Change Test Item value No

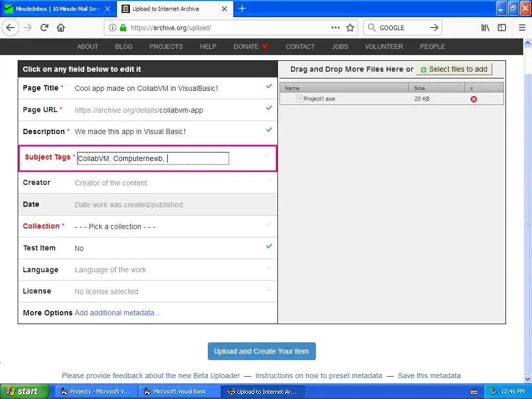tap(79, 248)
